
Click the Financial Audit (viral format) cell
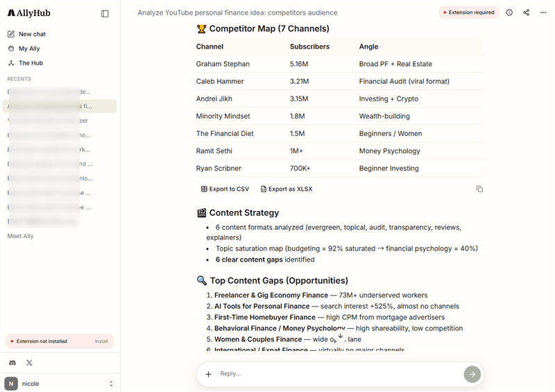(404, 81)
